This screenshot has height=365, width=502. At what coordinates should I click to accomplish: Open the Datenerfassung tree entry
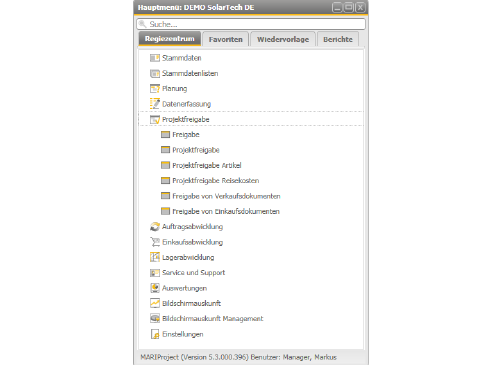coord(186,104)
